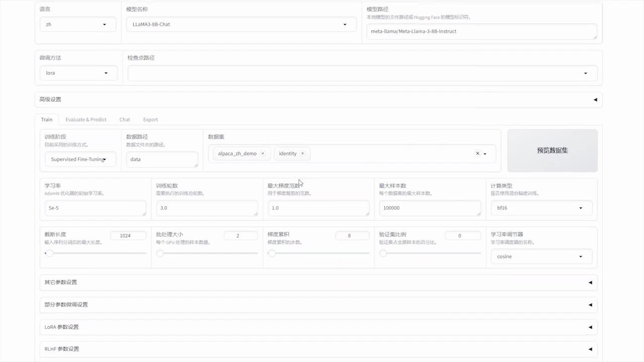Expand the 高级设置 section
This screenshot has height=362, width=644.
(x=318, y=100)
